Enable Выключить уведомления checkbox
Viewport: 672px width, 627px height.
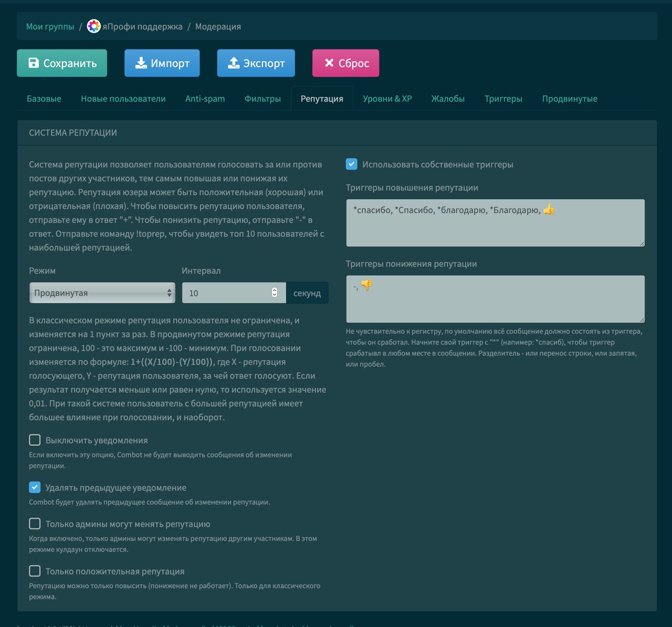click(x=35, y=440)
